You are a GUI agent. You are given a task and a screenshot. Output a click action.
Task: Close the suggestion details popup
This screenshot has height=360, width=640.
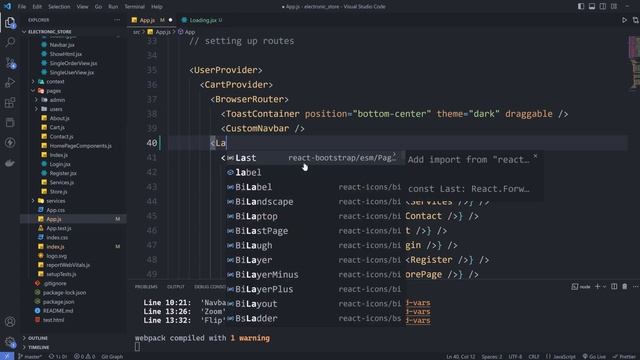(535, 156)
